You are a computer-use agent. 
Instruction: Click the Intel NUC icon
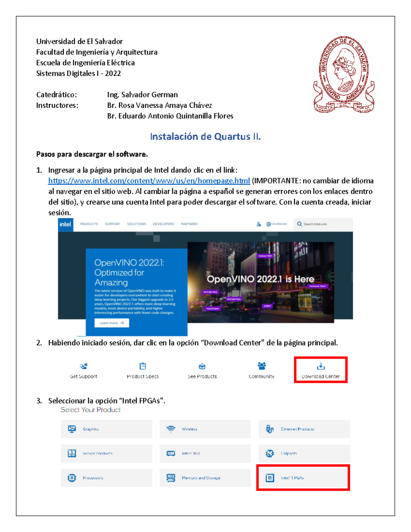[x=170, y=453]
